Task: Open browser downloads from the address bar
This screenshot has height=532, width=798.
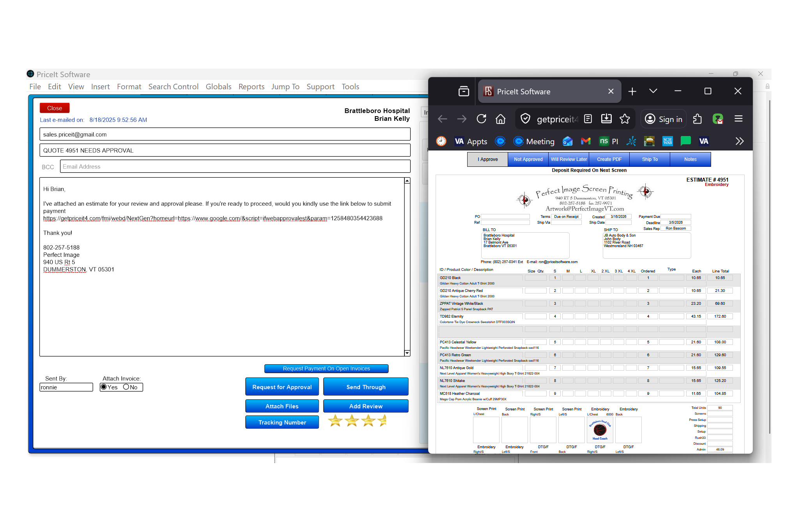Action: pos(606,119)
